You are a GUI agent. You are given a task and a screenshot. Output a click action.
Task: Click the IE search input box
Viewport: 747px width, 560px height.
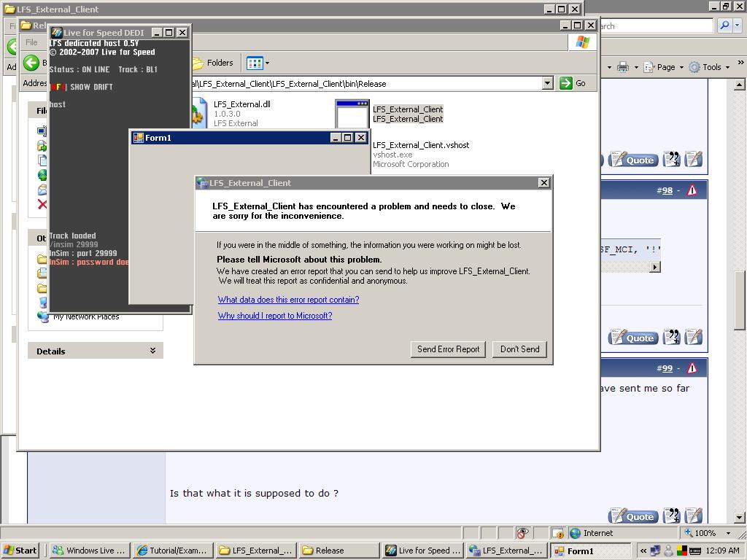657,26
